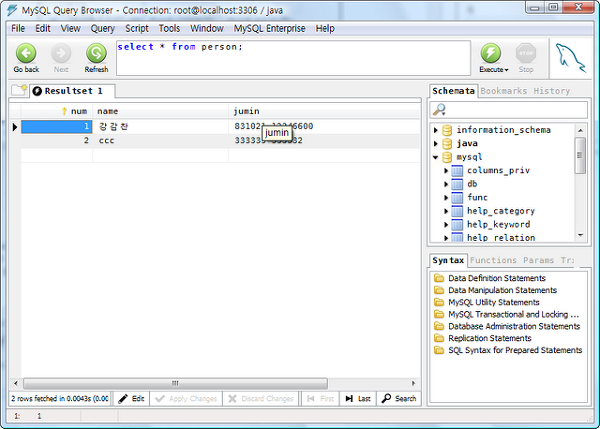The width and height of the screenshot is (600, 429).
Task: Expand the func table node
Action: (446, 198)
